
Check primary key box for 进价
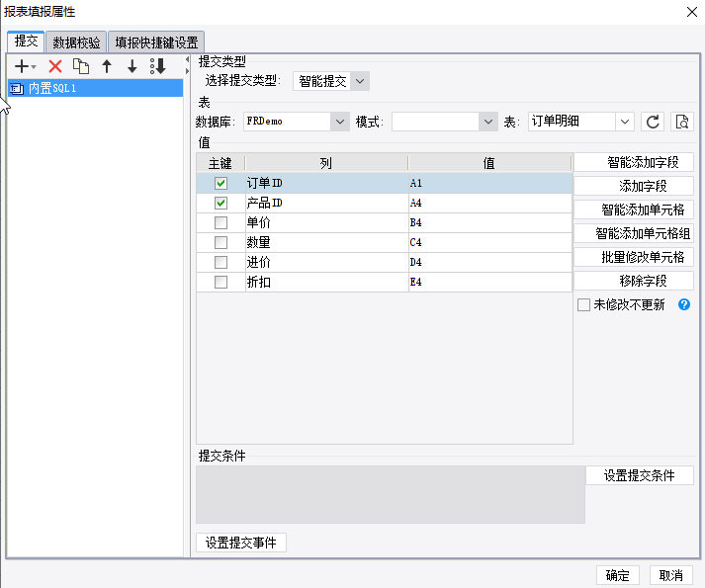(x=220, y=262)
